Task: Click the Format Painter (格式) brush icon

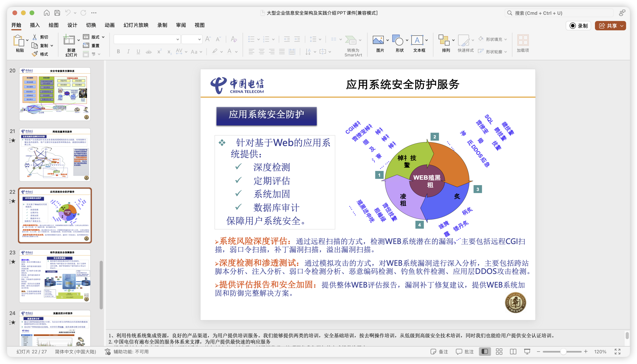Action: click(35, 54)
